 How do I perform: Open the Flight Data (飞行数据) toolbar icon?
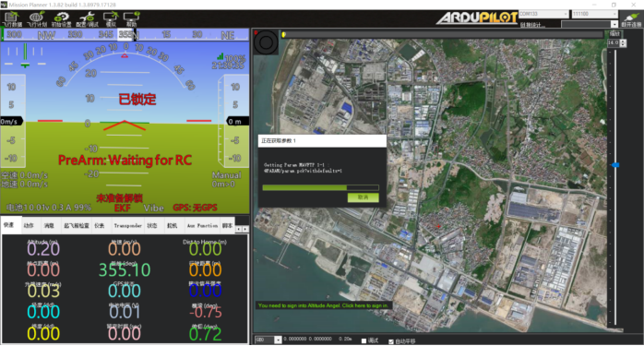point(11,18)
